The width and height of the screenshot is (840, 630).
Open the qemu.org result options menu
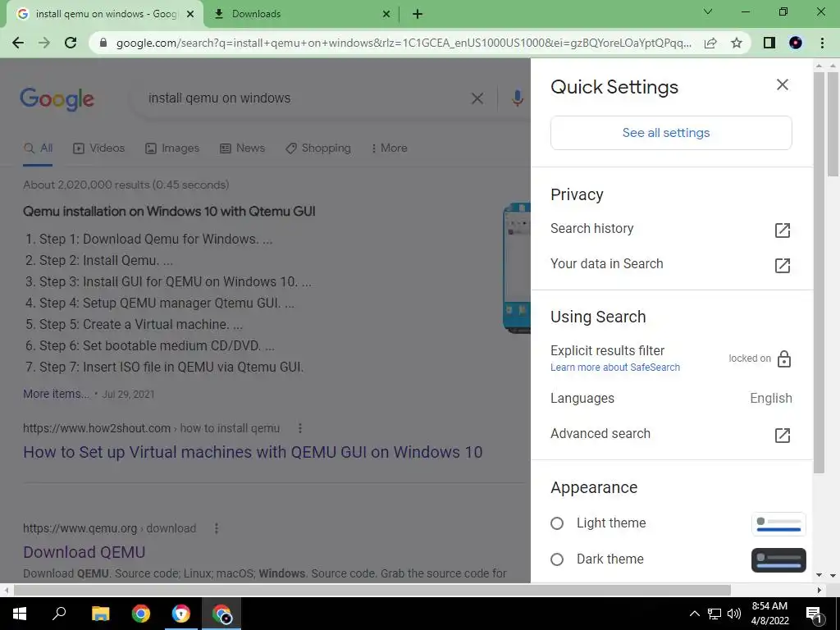click(217, 528)
